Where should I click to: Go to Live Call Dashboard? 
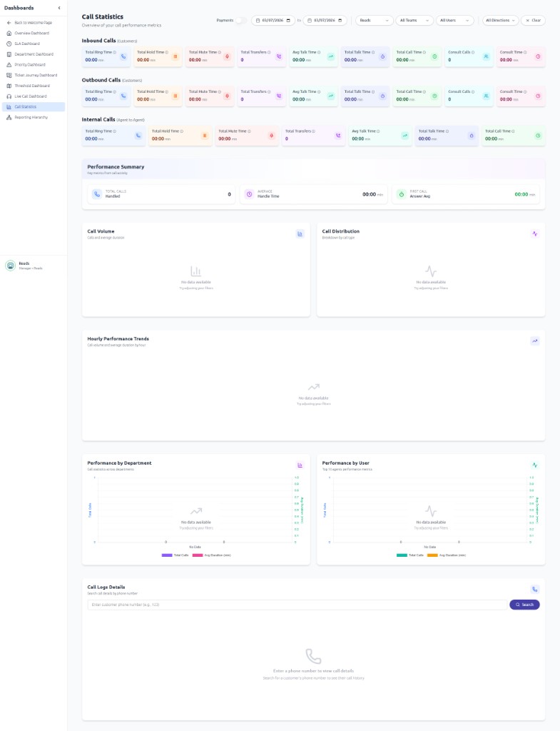point(31,96)
